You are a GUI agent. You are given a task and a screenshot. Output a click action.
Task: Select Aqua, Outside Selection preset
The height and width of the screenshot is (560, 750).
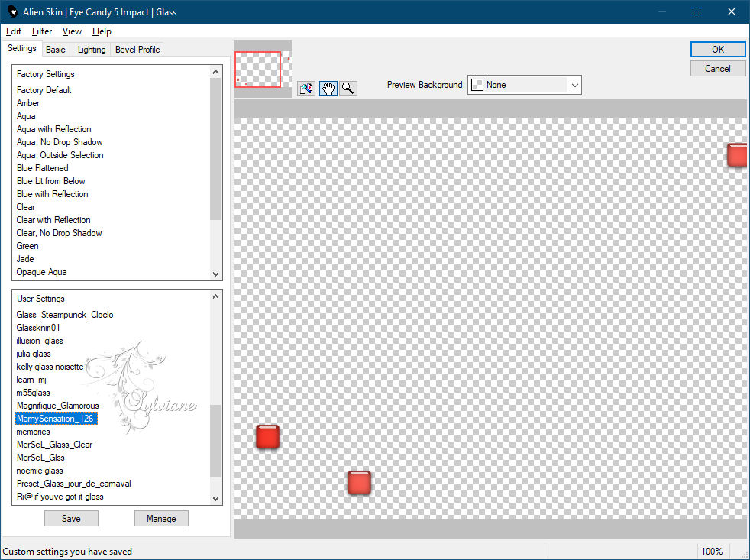tap(60, 154)
